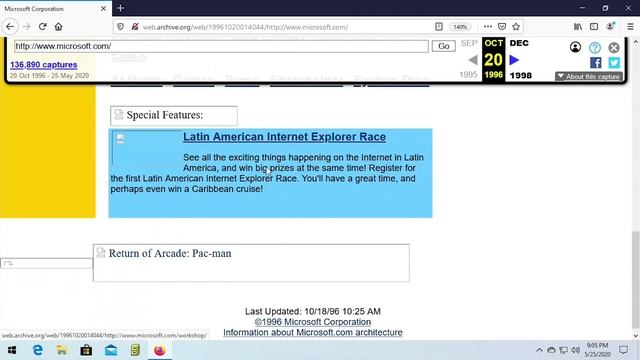Image resolution: width=640 pixels, height=360 pixels.
Task: Expand About this capture dropdown
Action: pyautogui.click(x=589, y=76)
